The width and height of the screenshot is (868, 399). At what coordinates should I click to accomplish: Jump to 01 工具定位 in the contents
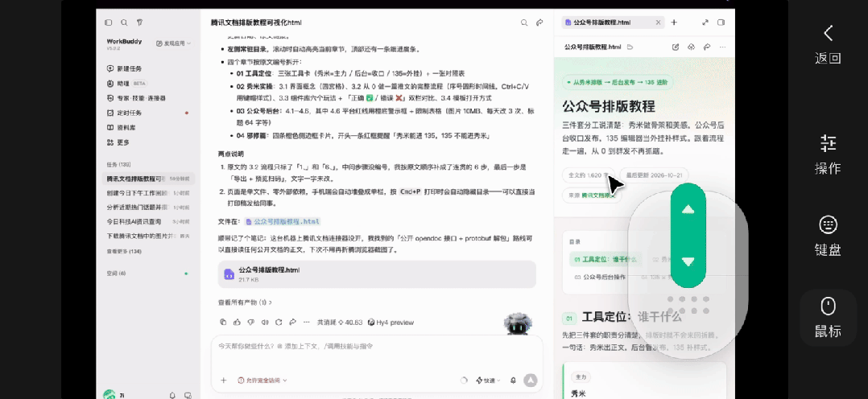tap(606, 259)
